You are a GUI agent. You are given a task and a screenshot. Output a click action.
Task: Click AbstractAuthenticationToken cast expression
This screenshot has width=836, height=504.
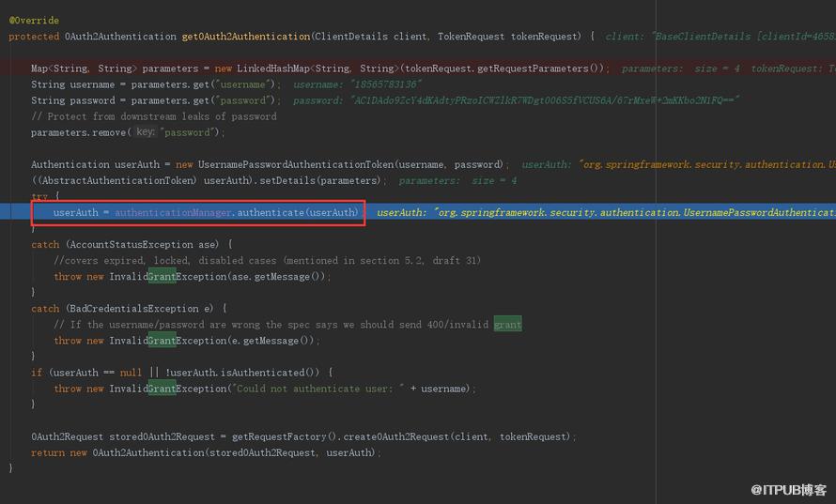click(x=113, y=180)
